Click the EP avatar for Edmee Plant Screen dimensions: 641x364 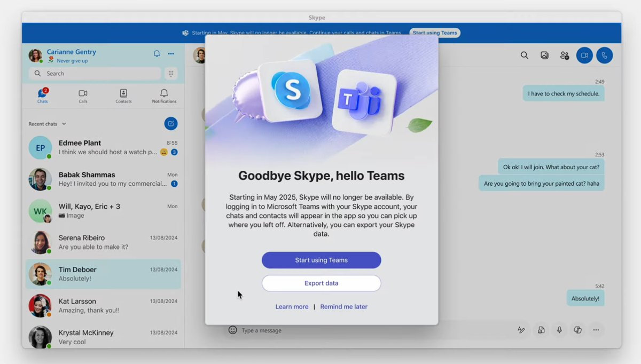pos(40,147)
